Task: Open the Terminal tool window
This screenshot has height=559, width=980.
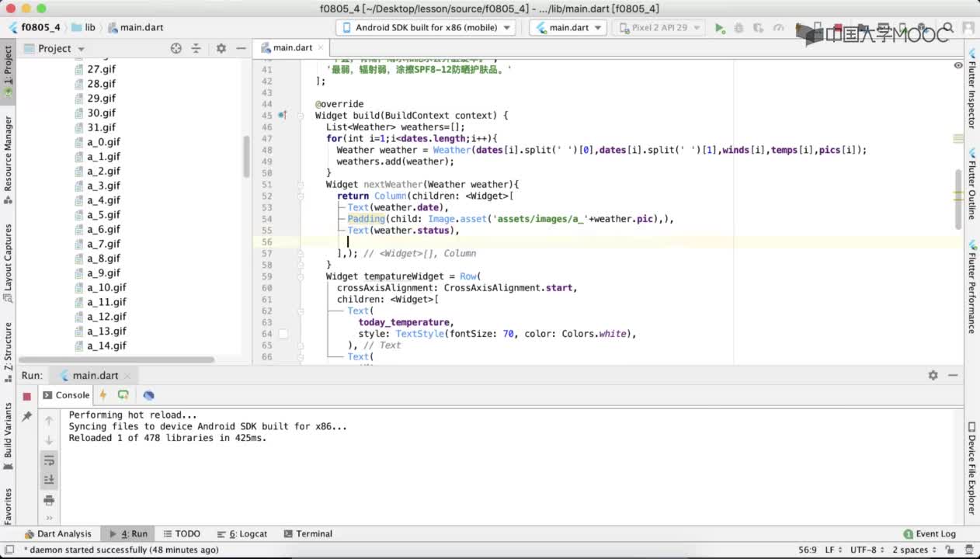Action: pos(308,533)
